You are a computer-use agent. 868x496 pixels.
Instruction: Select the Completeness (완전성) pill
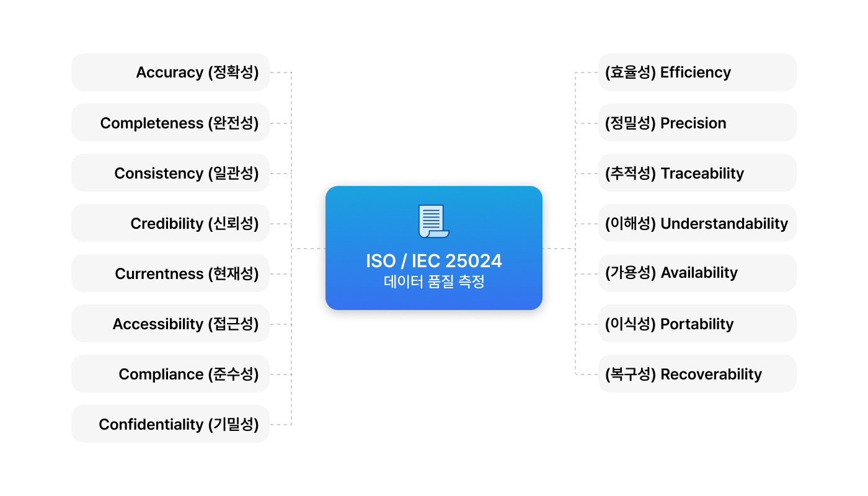(x=170, y=123)
